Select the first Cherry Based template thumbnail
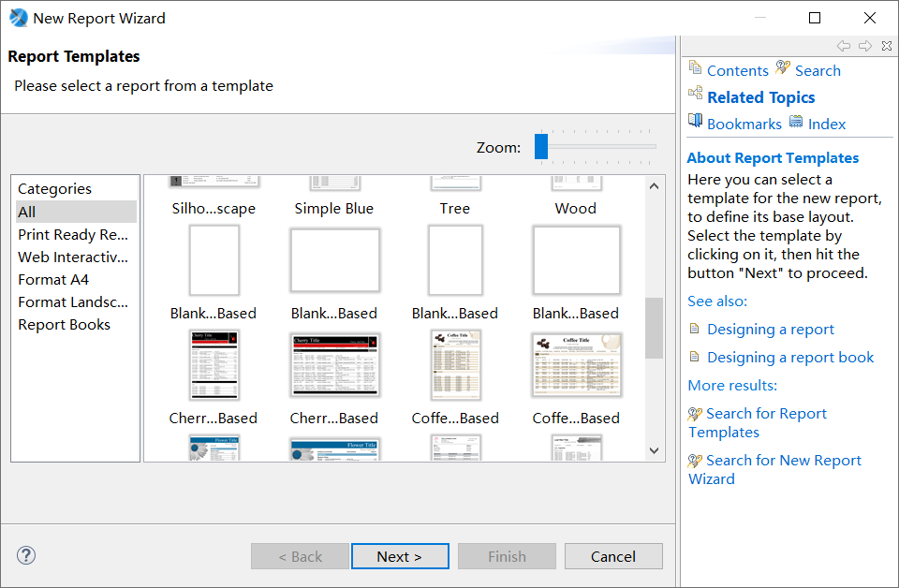Screen dimensions: 899x588 (x=214, y=365)
